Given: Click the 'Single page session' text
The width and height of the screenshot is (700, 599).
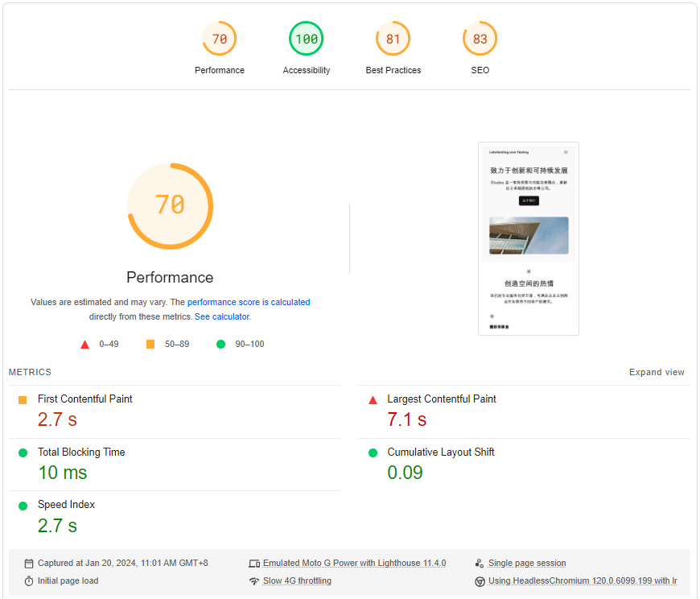Looking at the screenshot, I should pos(527,563).
